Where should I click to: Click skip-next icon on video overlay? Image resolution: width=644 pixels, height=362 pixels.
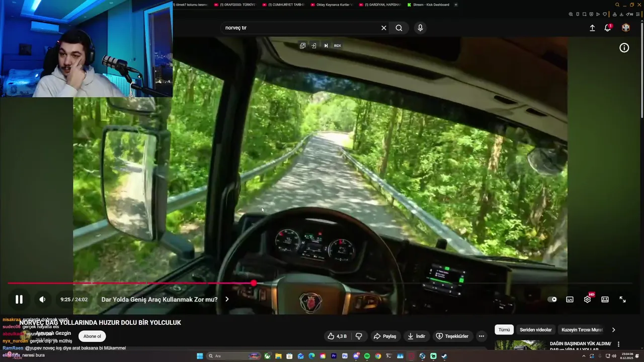326,46
